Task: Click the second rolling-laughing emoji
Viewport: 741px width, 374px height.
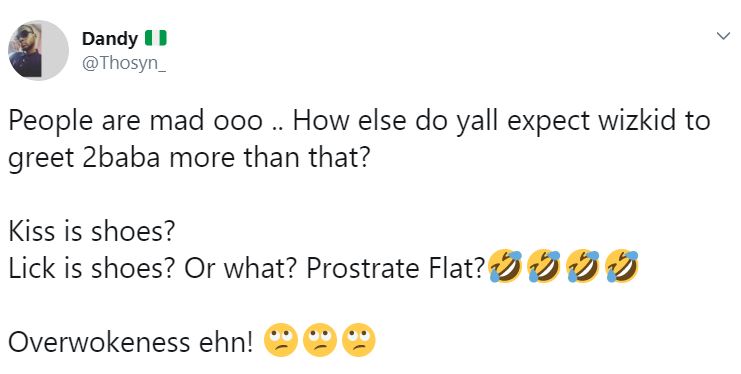Action: 544,267
